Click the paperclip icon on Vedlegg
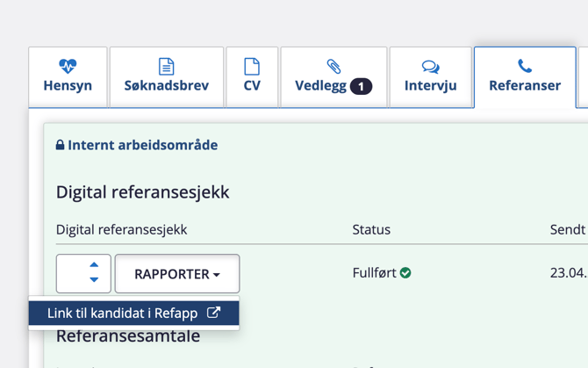Viewport: 588px width, 368px height. tap(333, 67)
